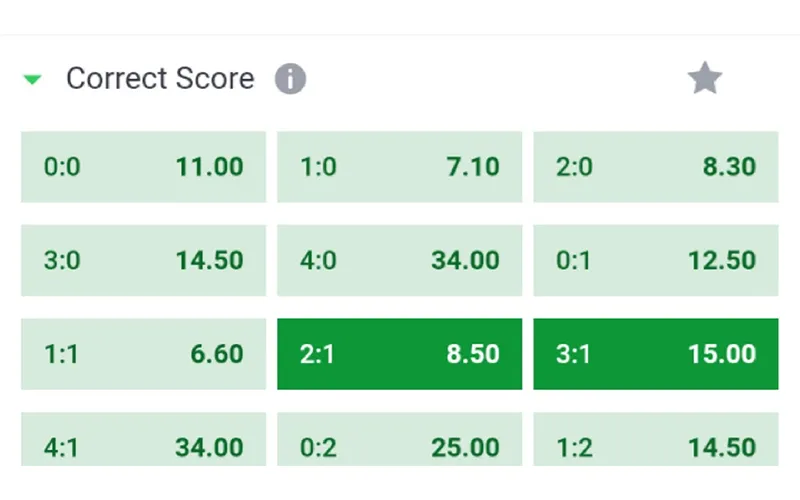Deselect the highlighted 3:1 selection
Viewport: 800px width, 500px height.
tap(656, 354)
